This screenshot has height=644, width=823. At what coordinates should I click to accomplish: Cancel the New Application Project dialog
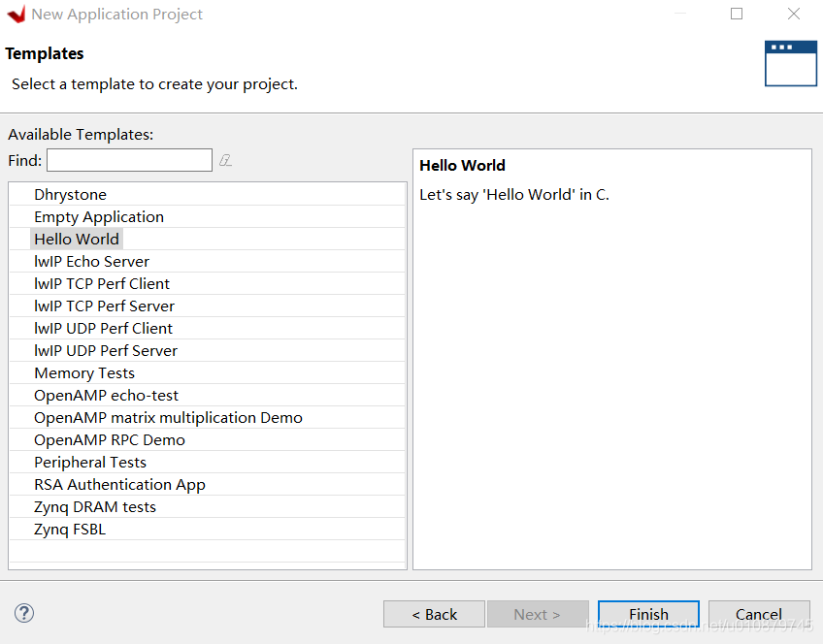(x=759, y=614)
